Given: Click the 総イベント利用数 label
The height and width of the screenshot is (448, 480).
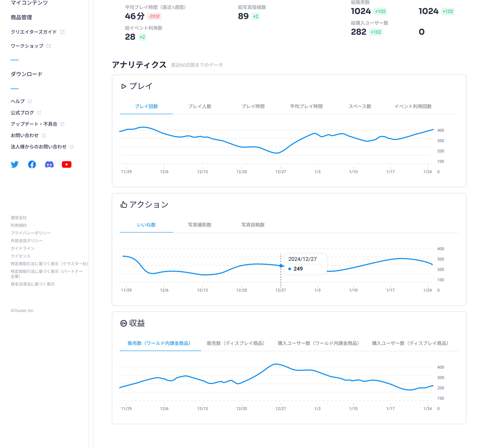Looking at the screenshot, I should [x=144, y=28].
